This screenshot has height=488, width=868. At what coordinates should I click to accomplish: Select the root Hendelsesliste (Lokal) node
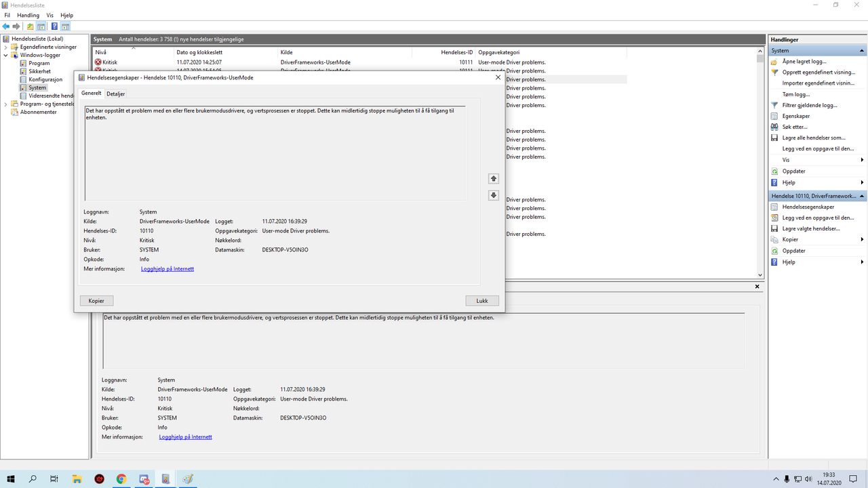(37, 39)
